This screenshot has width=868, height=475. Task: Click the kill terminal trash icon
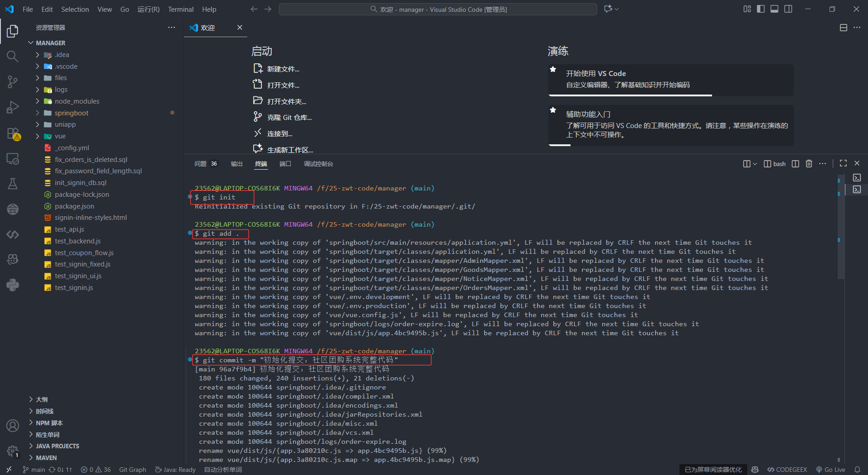tap(809, 163)
